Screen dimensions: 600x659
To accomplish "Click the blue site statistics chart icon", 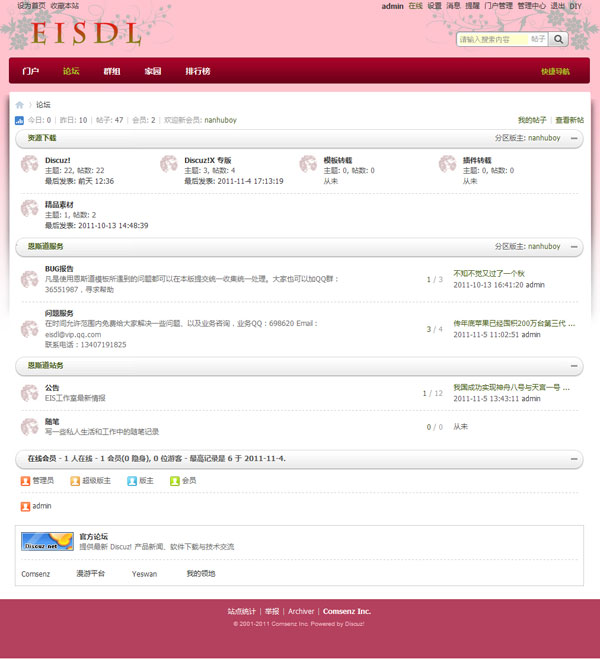I will [19, 120].
